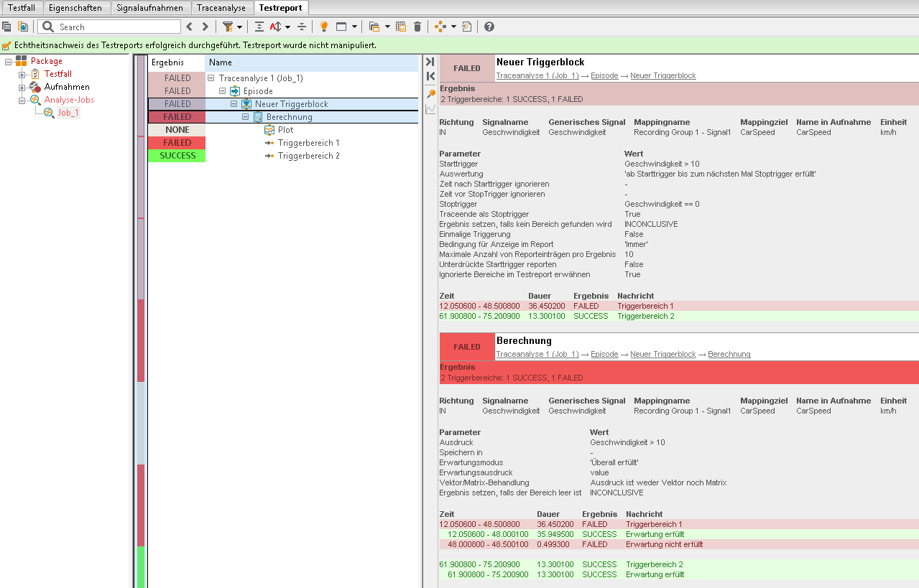Go to previous search result arrow
919x588 pixels.
[x=190, y=27]
